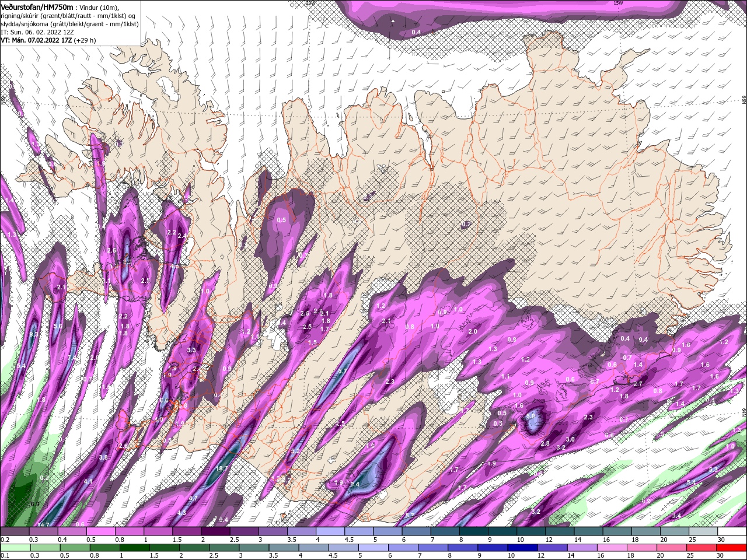Click the 12 label under snow legend

549,540
